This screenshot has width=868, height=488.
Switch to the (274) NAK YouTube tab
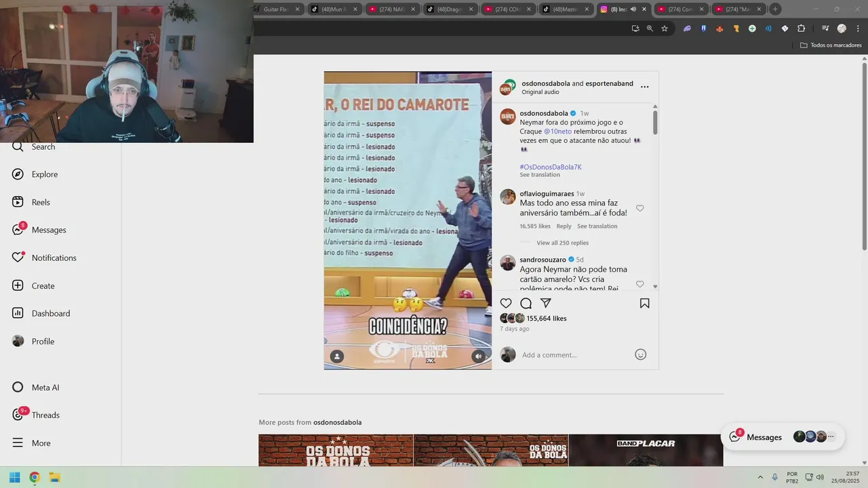tap(393, 9)
